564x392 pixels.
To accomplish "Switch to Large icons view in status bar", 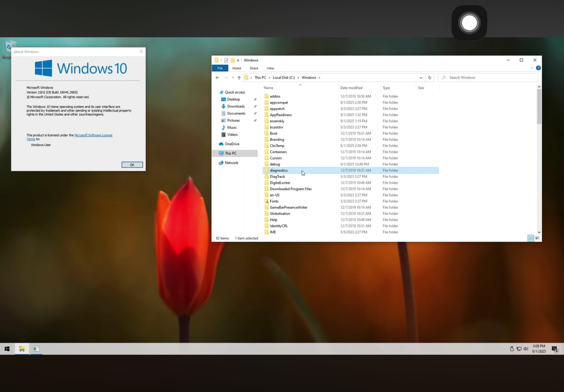I will [537, 238].
